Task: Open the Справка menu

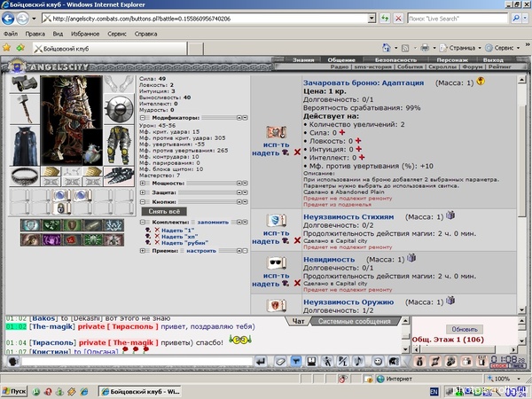Action: [145, 34]
